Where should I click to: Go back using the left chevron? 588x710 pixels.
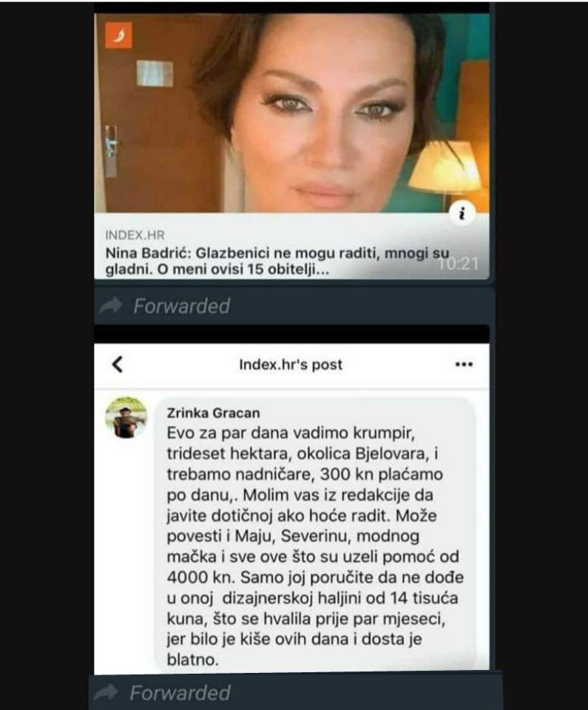tap(118, 364)
